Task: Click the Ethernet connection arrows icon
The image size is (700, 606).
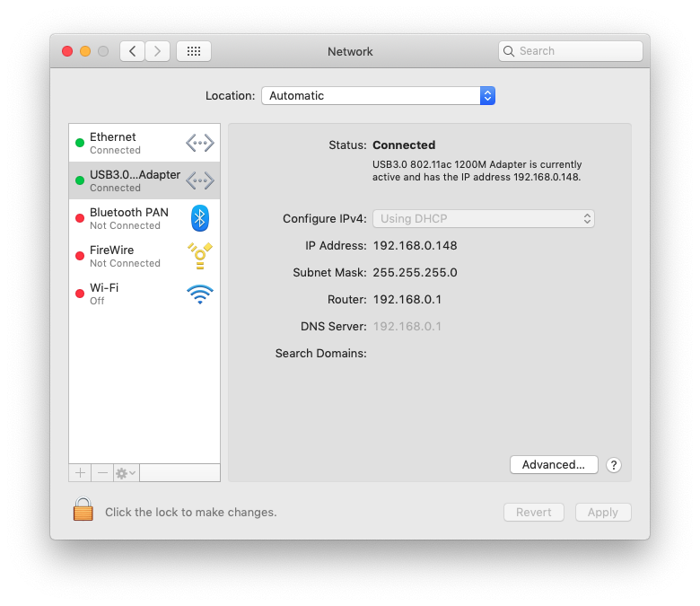Action: [200, 143]
